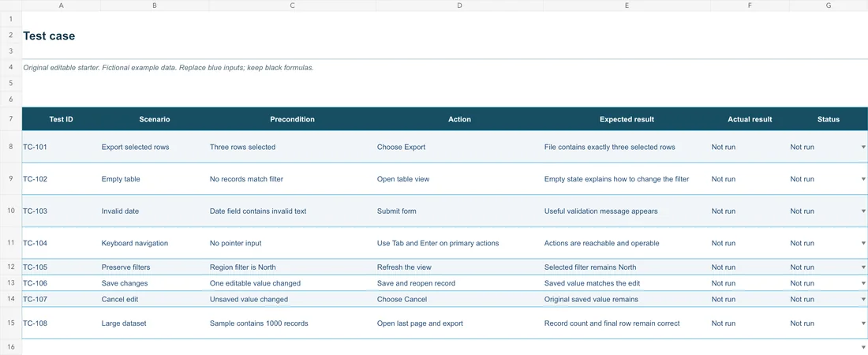The width and height of the screenshot is (868, 355).
Task: Select the 'Invalid date' scenario cell
Action: (155, 211)
